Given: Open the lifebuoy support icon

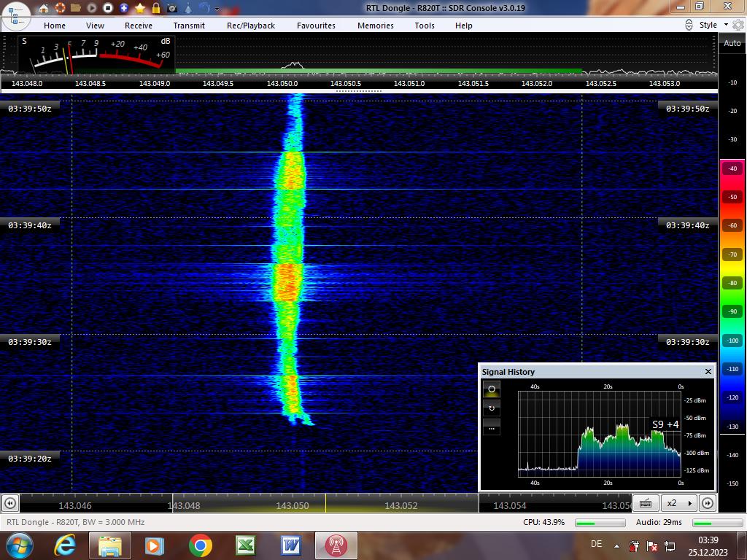Looking at the screenshot, I should [x=60, y=8].
